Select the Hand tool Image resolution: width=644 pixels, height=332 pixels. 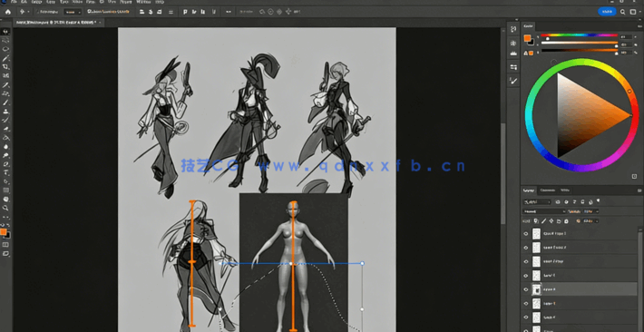click(5, 199)
